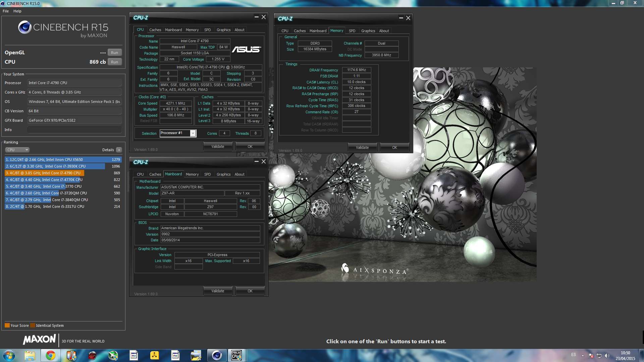Switch to ASUS CPU-Z taskbar icon
This screenshot has width=644, height=362.
pos(237,355)
